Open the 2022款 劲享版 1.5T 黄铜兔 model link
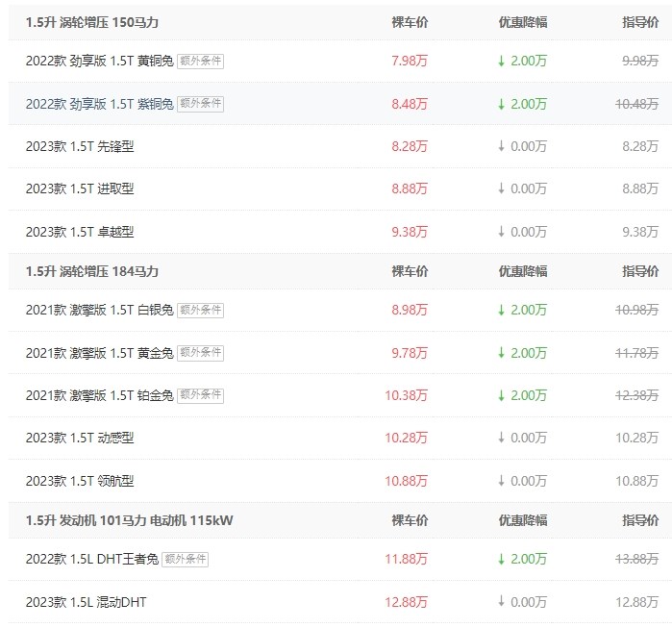The image size is (672, 628). click(99, 61)
